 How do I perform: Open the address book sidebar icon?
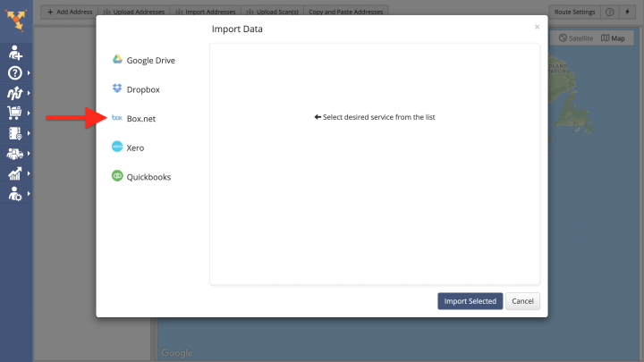15,133
